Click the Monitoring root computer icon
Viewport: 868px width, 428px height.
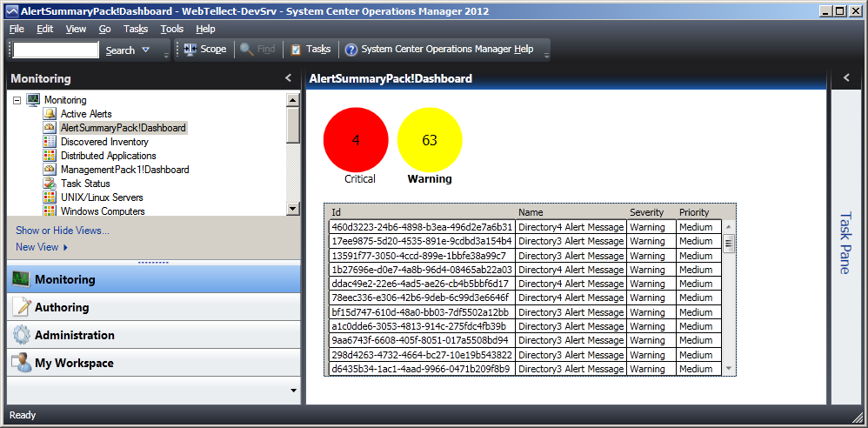(x=33, y=100)
